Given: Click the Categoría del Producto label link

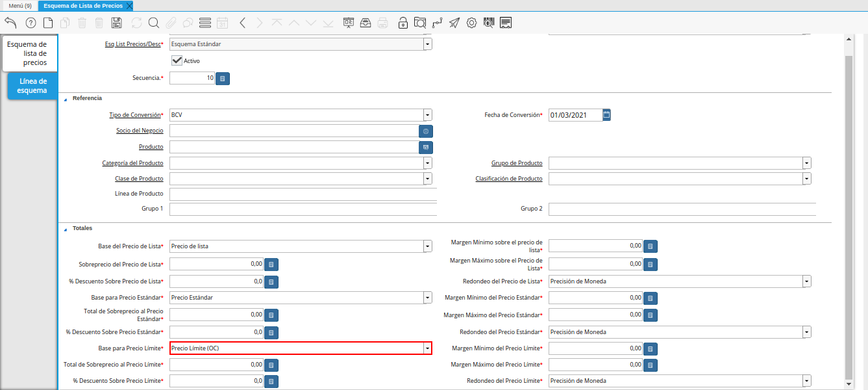Looking at the screenshot, I should [132, 163].
